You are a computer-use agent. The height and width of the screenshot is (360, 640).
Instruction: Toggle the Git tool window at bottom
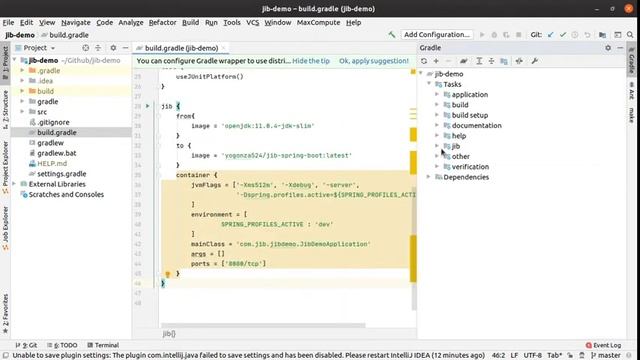pyautogui.click(x=27, y=345)
